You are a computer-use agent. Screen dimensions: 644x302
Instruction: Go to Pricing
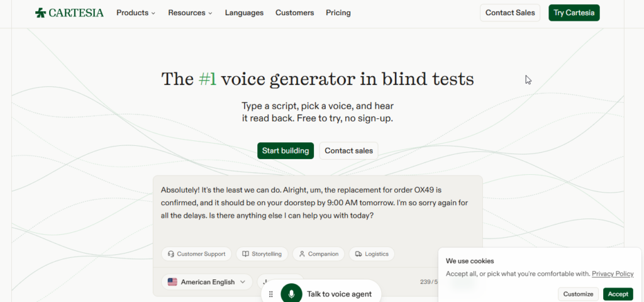pos(338,13)
